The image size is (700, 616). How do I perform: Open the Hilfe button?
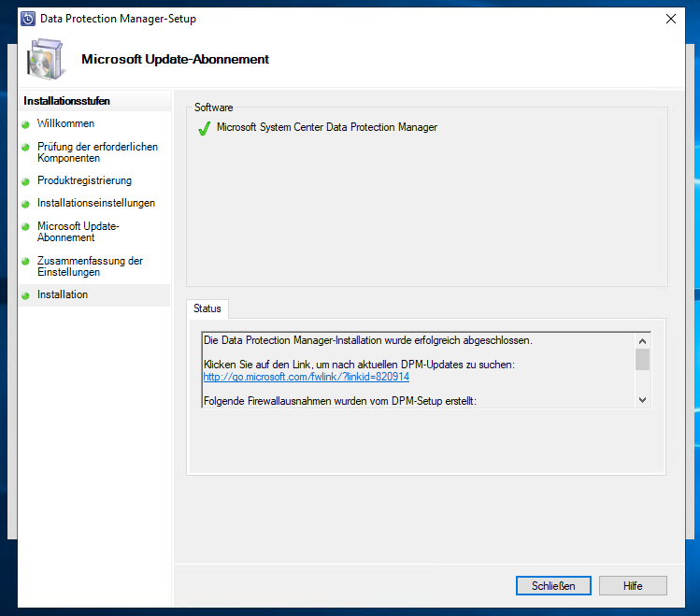pyautogui.click(x=633, y=586)
